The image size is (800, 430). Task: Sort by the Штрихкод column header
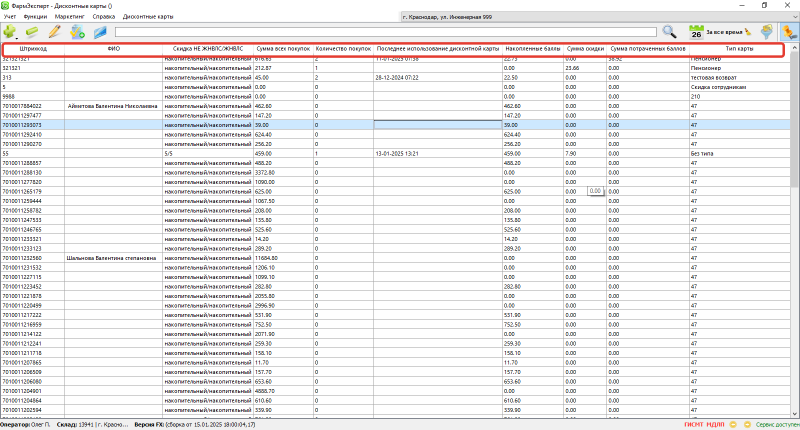point(33,49)
